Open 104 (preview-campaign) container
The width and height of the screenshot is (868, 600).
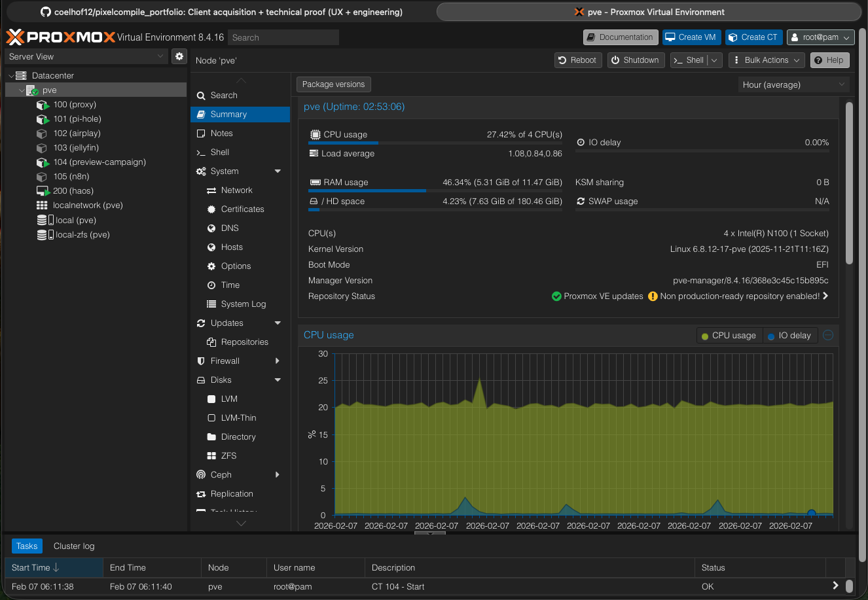[x=99, y=162]
